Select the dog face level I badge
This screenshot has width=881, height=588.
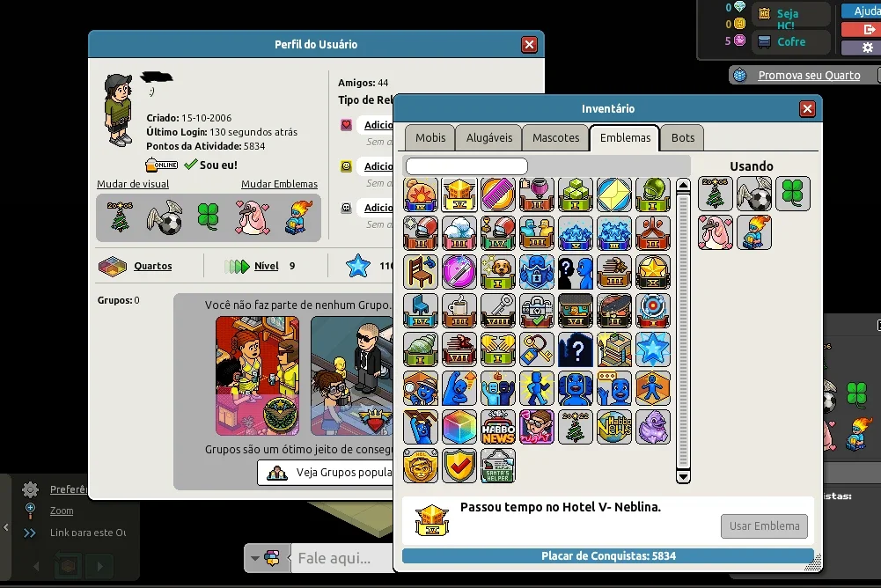498,272
